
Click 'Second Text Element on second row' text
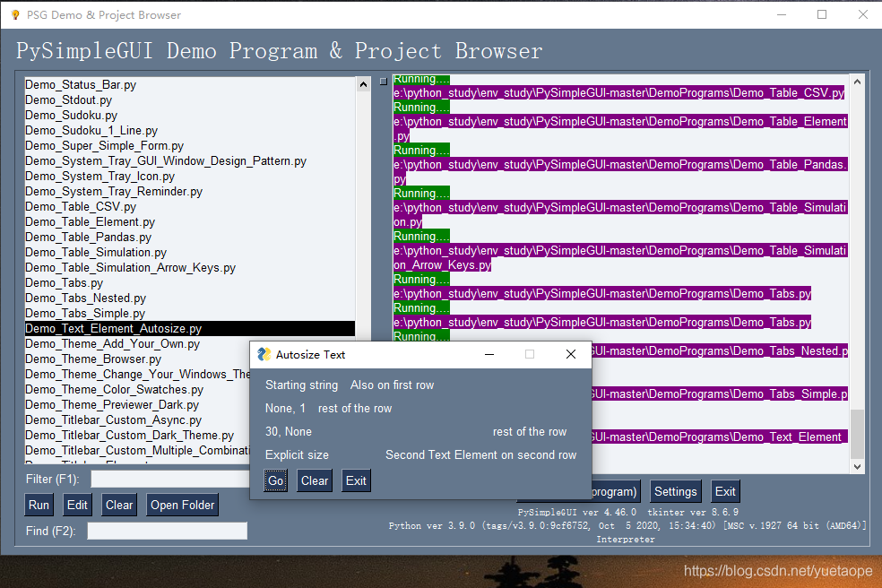481,454
